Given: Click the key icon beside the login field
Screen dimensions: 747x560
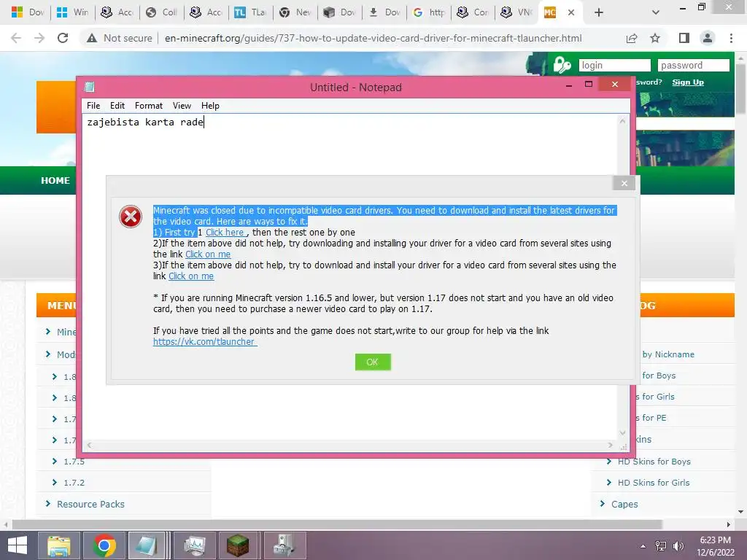Looking at the screenshot, I should (562, 64).
